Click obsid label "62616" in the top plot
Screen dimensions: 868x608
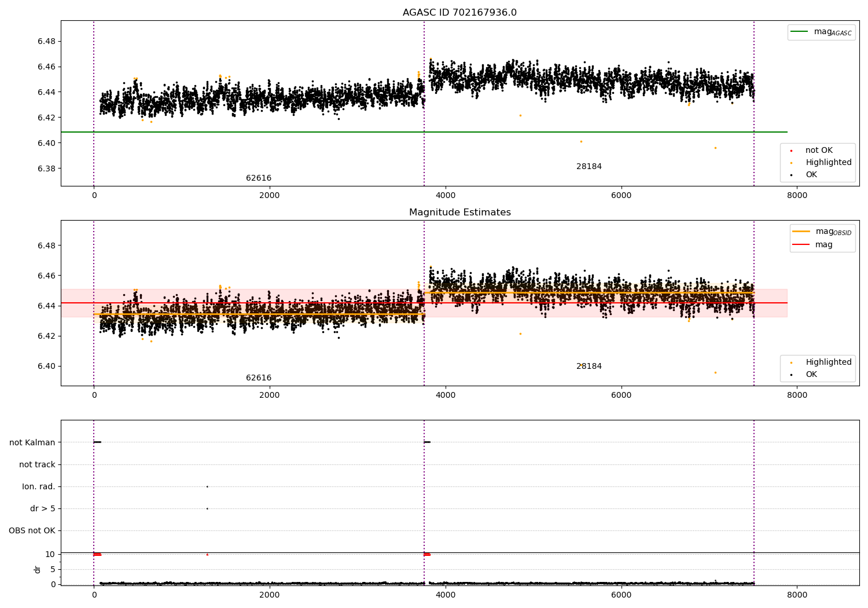(x=259, y=178)
